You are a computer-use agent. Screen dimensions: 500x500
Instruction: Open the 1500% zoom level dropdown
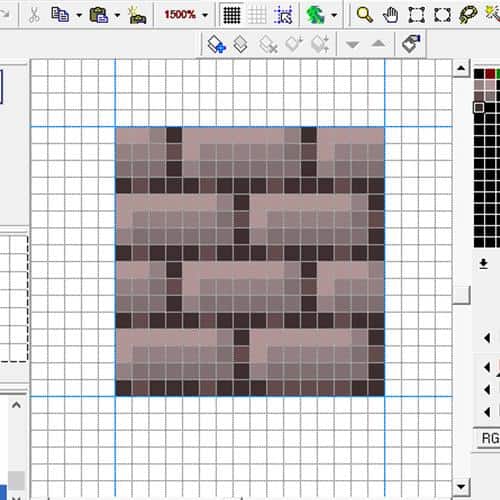click(x=205, y=15)
